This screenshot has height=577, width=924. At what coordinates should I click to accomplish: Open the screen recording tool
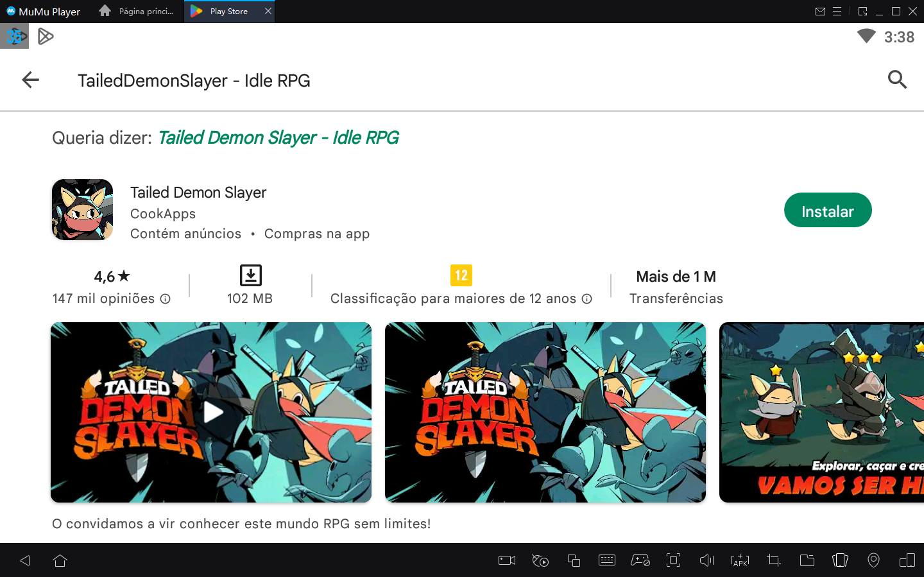(506, 560)
